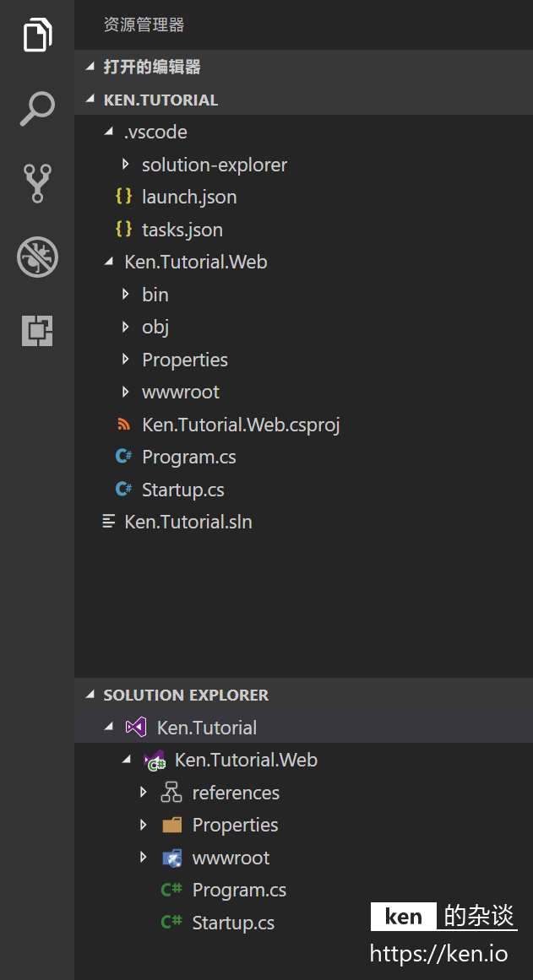The image size is (533, 980).
Task: Select the tasks.json file name
Action: coord(182,230)
